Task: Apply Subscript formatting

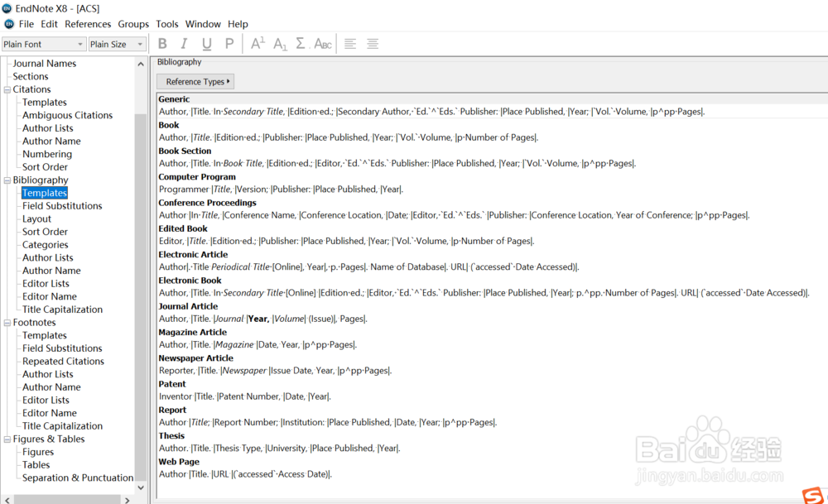Action: click(x=280, y=44)
